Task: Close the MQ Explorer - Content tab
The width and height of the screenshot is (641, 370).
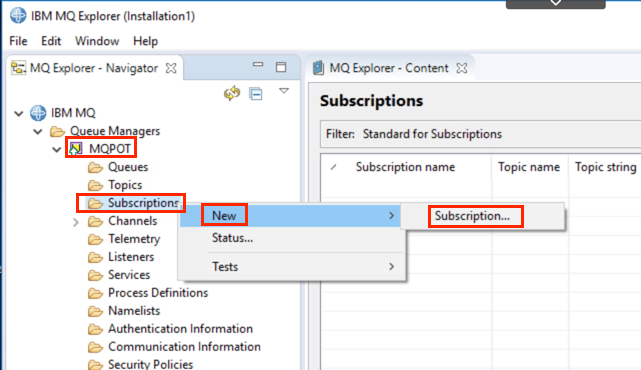Action: point(462,68)
